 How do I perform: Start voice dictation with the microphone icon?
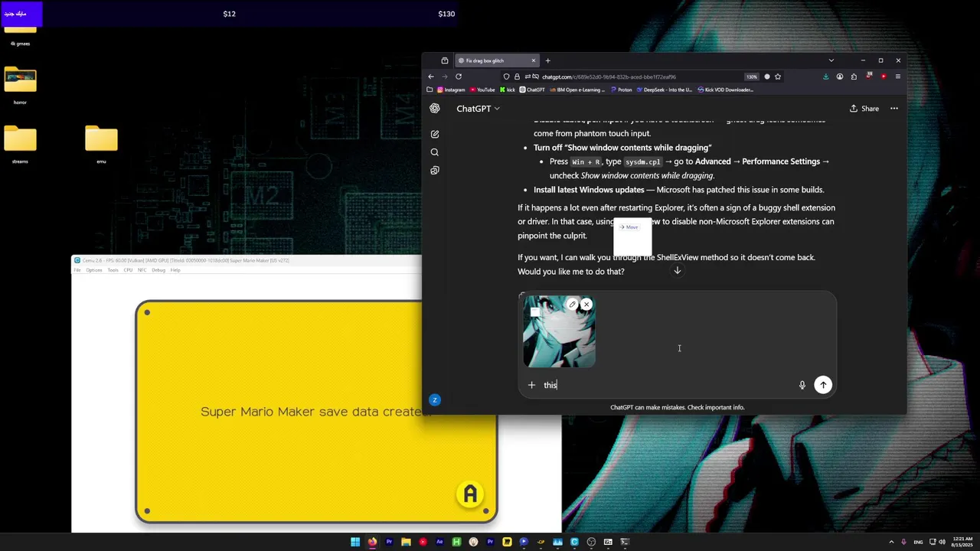802,385
